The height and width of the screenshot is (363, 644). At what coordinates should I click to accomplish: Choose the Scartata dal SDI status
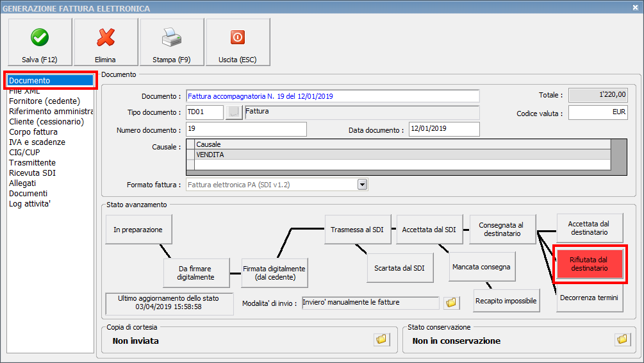point(400,267)
